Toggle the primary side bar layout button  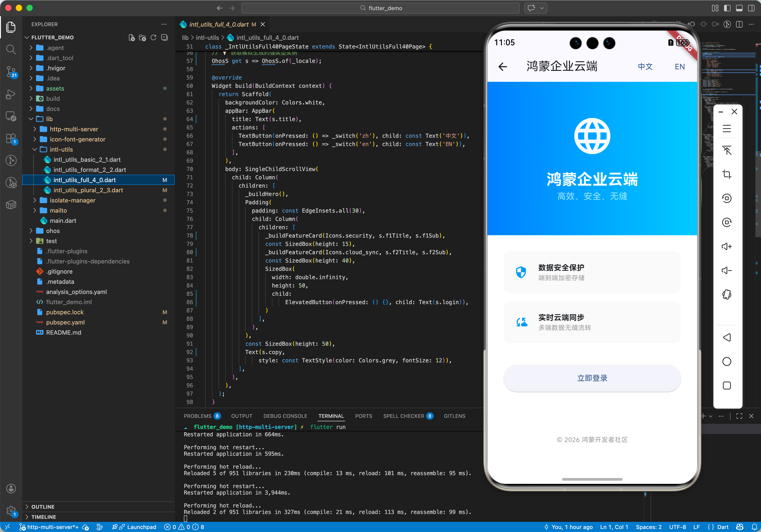(727, 8)
